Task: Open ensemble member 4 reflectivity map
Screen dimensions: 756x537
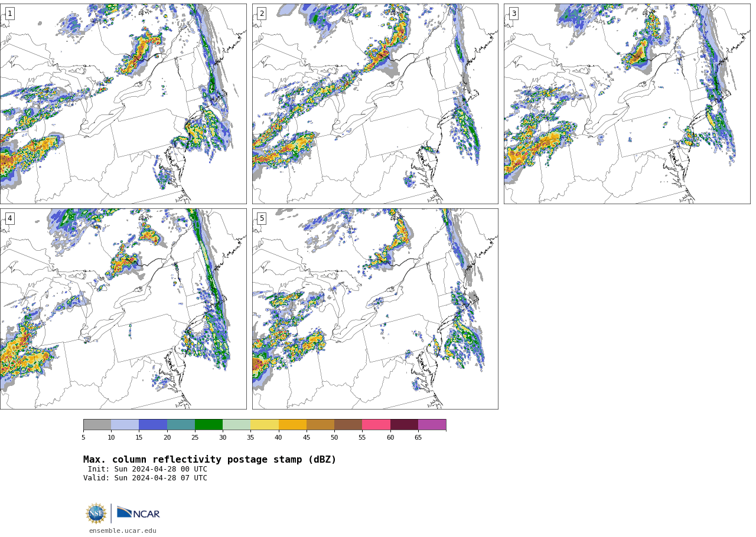Action: [123, 309]
